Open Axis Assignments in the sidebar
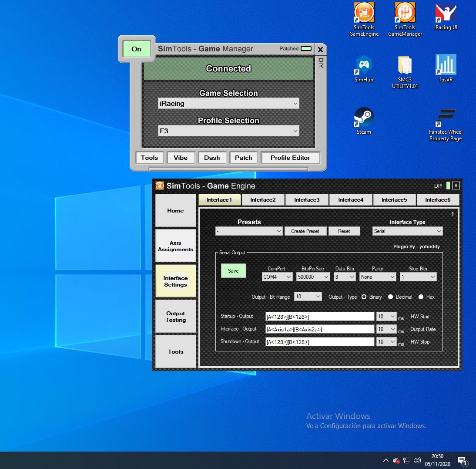Image resolution: width=476 pixels, height=469 pixels. (x=175, y=246)
